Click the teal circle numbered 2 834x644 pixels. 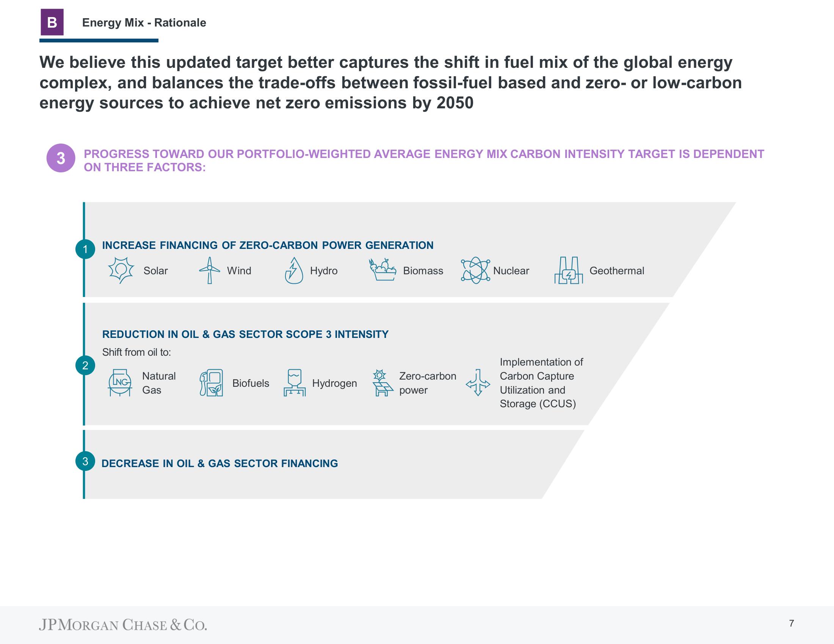[85, 366]
